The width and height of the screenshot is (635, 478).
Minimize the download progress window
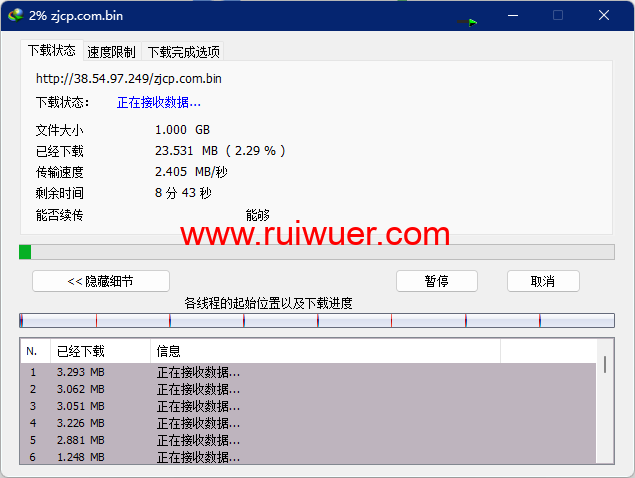[x=512, y=15]
